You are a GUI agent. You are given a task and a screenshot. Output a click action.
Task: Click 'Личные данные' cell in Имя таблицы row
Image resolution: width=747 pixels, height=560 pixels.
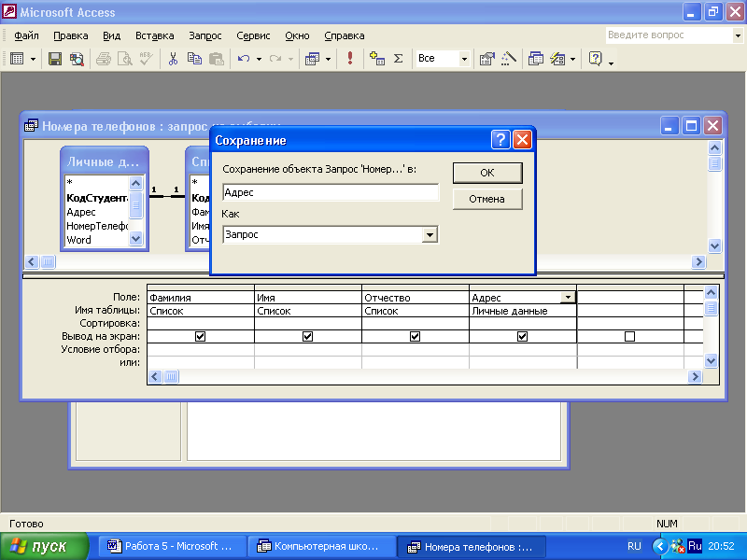(523, 311)
